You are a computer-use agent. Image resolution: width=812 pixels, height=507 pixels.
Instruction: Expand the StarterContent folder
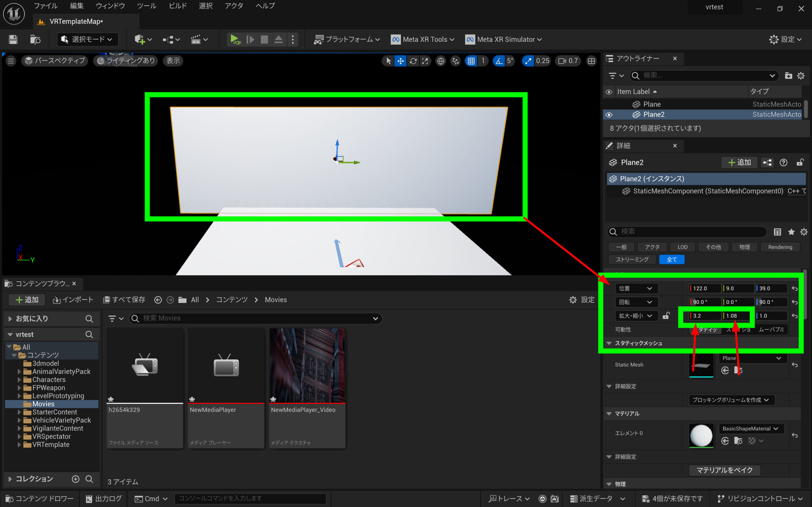[19, 412]
